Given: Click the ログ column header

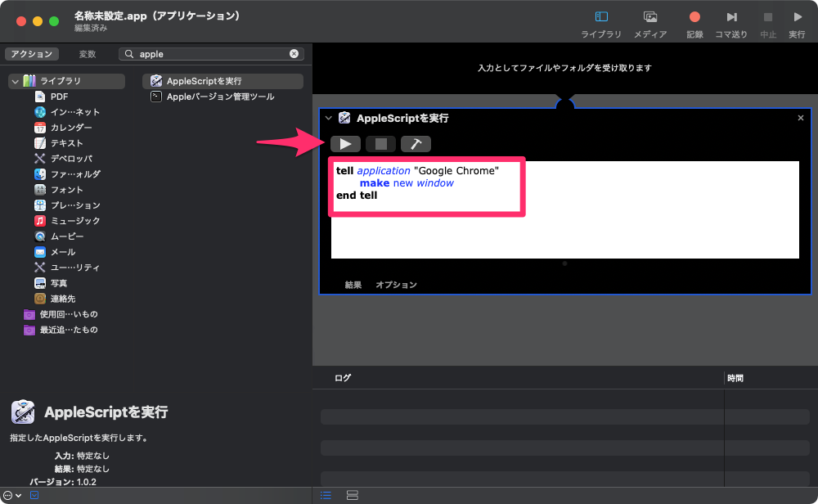Looking at the screenshot, I should click(x=343, y=378).
